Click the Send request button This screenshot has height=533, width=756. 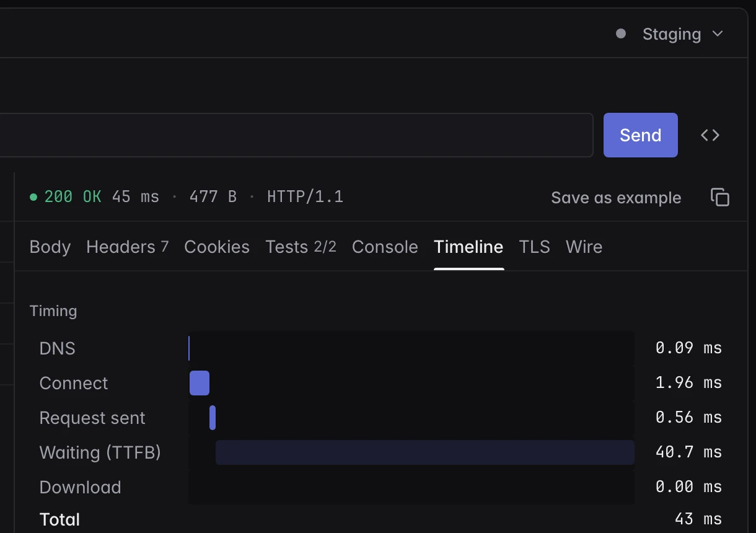640,135
